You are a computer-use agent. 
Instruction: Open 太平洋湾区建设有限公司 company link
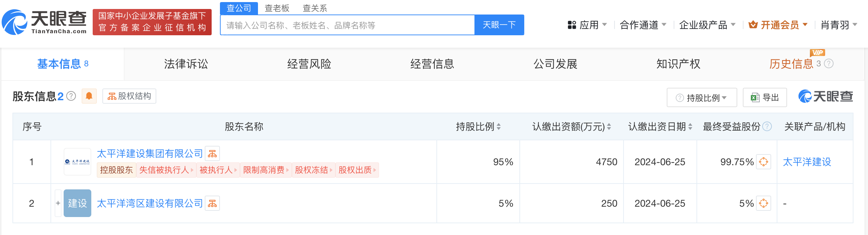150,204
